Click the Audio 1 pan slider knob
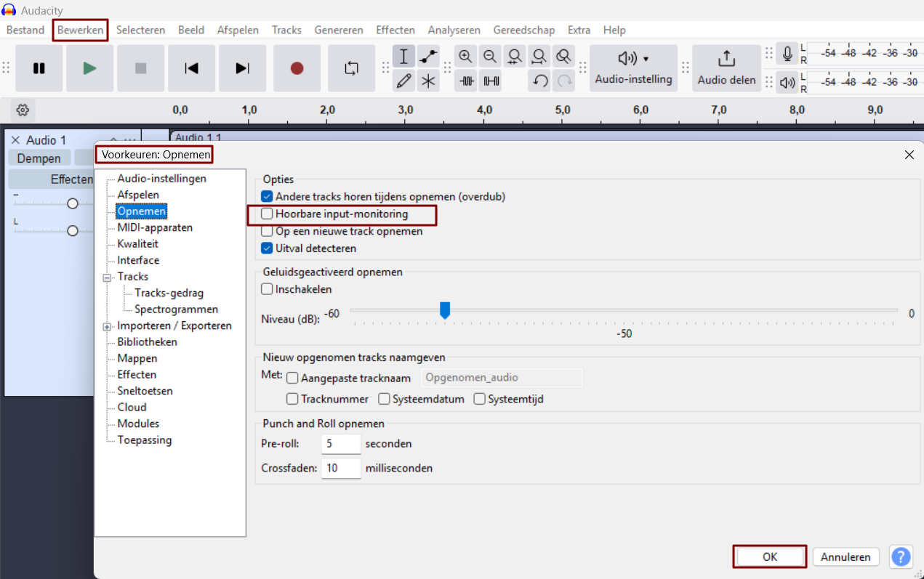Viewport: 924px width, 579px height. pos(73,230)
